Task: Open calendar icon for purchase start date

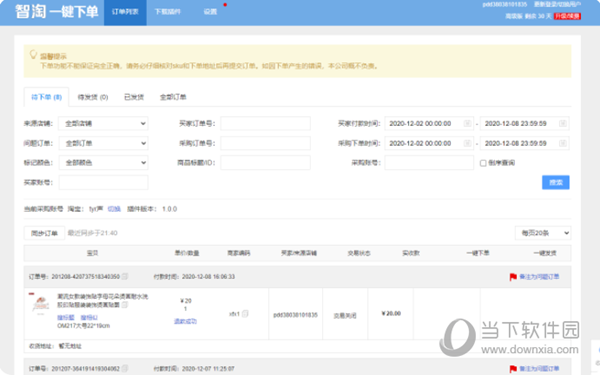Action: pyautogui.click(x=467, y=143)
